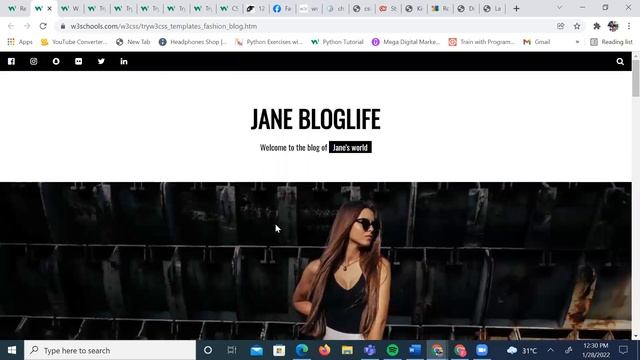Open Microsoft Edge from the taskbar
The height and width of the screenshot is (360, 640).
(302, 350)
